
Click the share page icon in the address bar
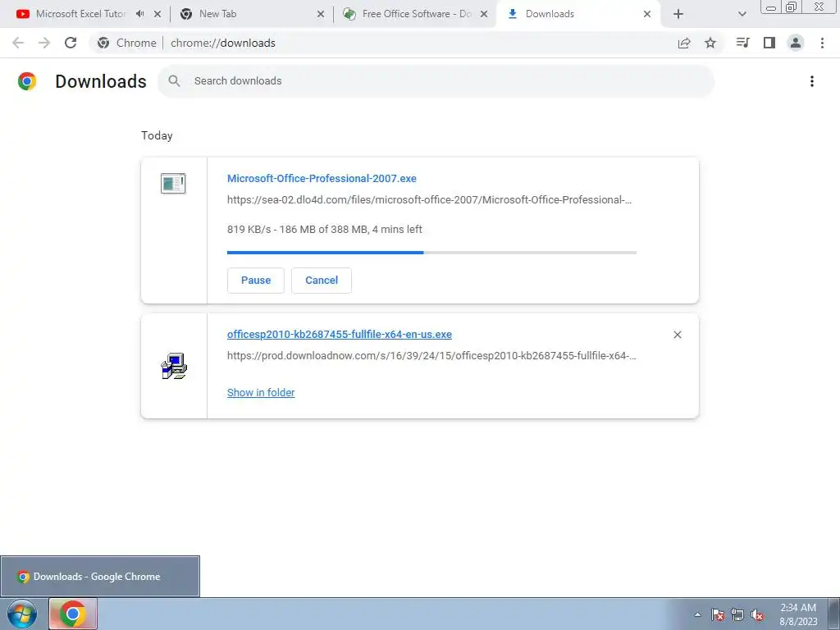click(684, 43)
